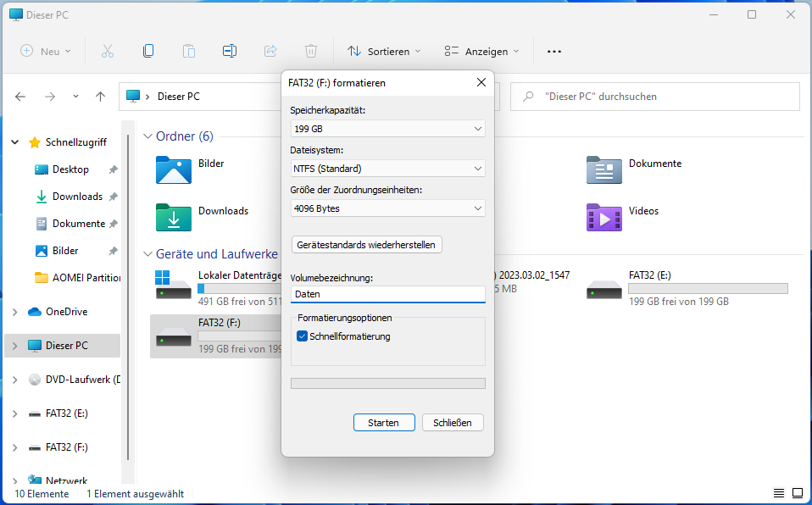812x505 pixels.
Task: Select the FAT32 (E:) drive in main pane
Action: (687, 287)
